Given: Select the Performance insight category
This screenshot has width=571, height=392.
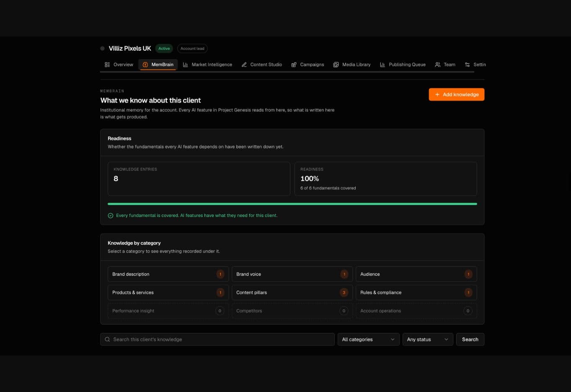Looking at the screenshot, I should click(x=168, y=311).
